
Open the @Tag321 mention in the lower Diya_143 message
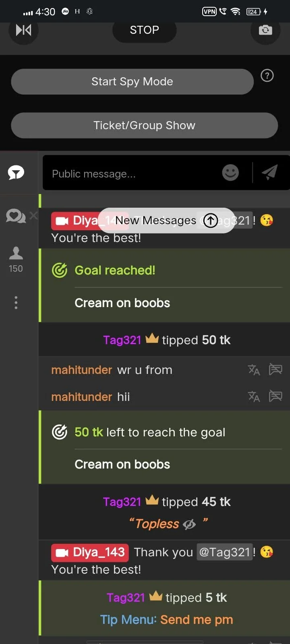click(x=225, y=552)
